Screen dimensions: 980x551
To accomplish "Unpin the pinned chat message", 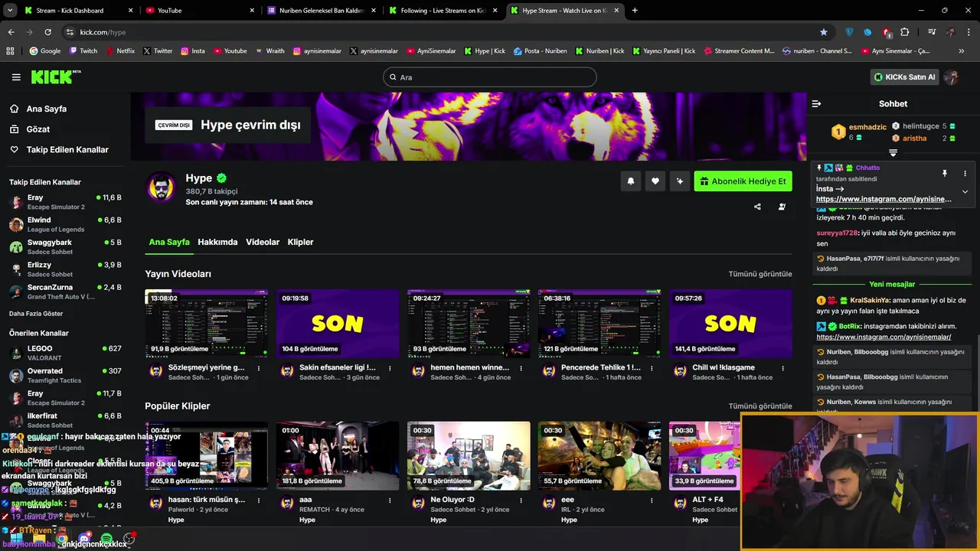I will [944, 174].
